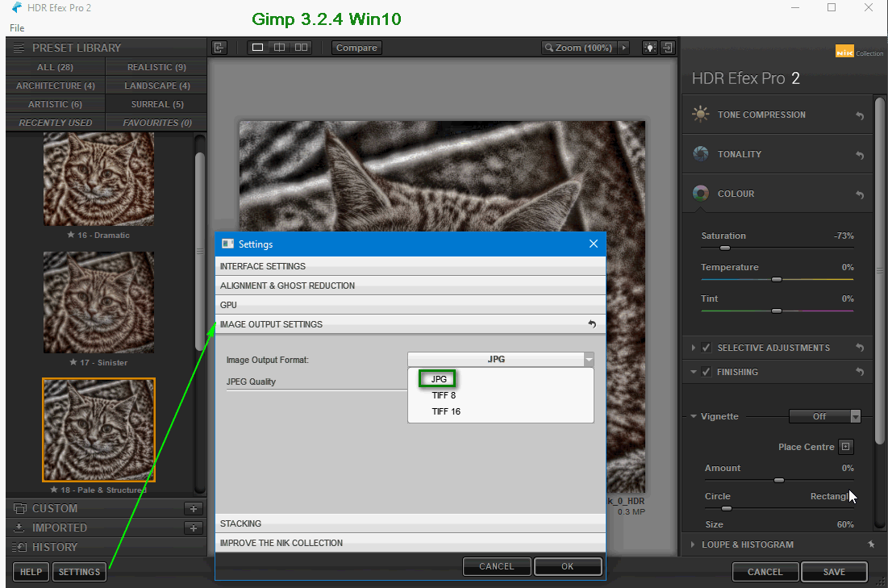Click the Temperature slider handle
Image resolution: width=888 pixels, height=588 pixels.
[777, 279]
